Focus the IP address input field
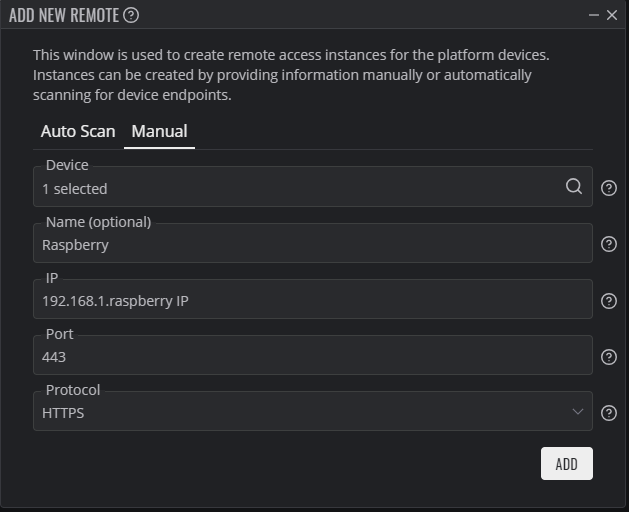629x512 pixels. point(312,300)
